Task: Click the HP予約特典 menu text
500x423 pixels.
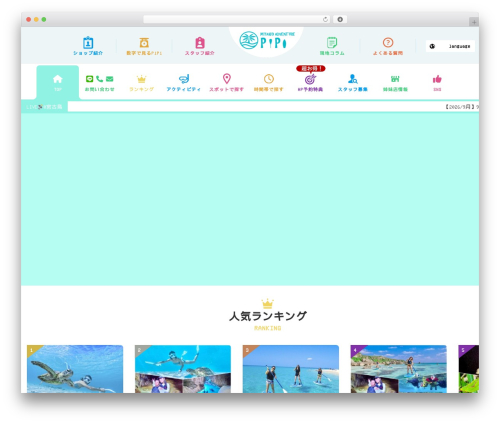Action: (310, 89)
